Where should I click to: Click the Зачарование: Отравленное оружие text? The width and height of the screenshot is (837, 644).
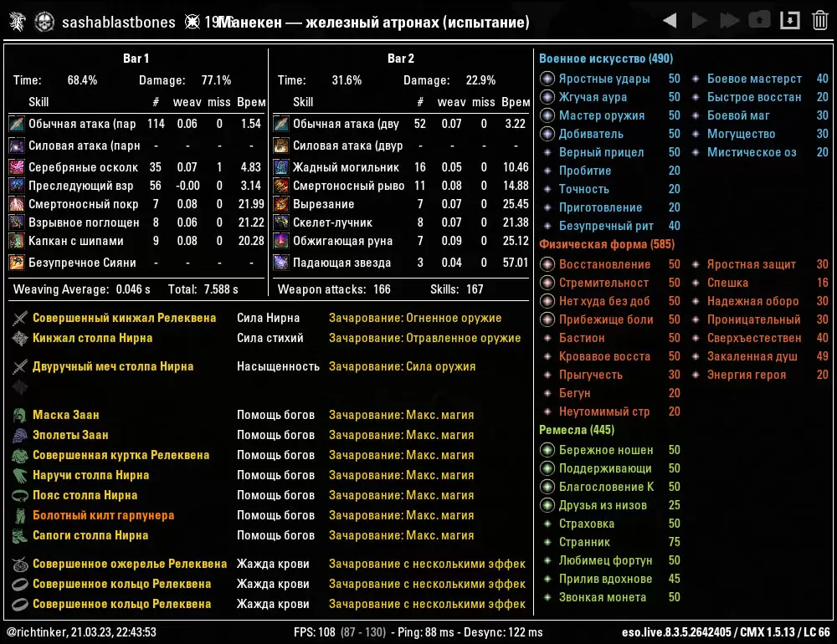[x=425, y=338]
